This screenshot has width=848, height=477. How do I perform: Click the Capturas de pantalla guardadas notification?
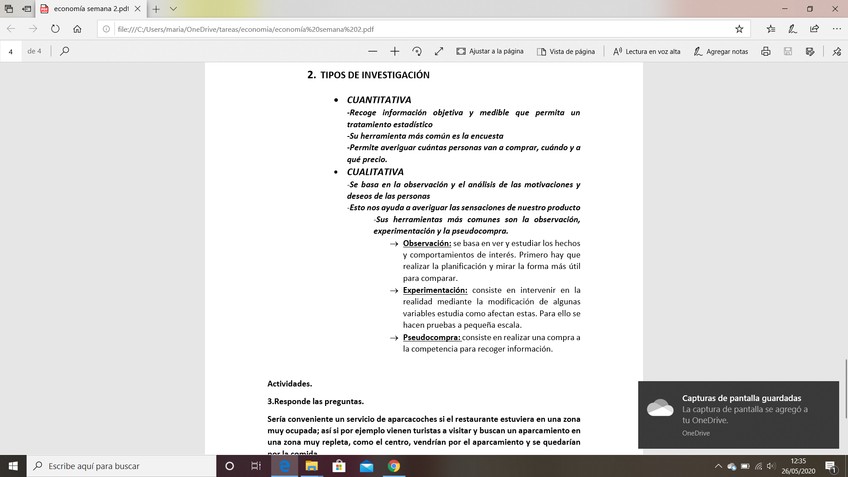pos(738,415)
